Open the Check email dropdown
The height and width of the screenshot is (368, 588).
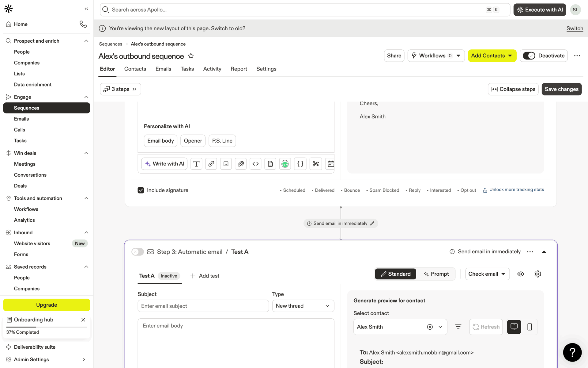(487, 274)
